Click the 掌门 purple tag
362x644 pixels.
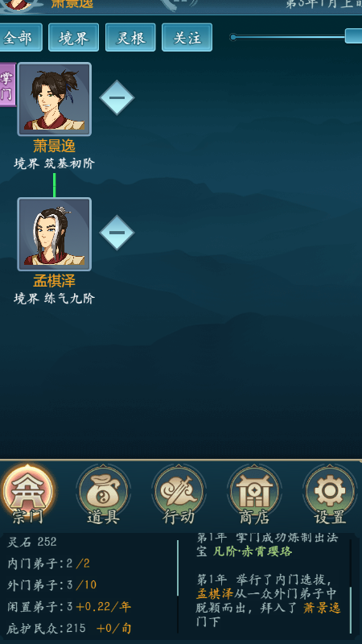tap(7, 85)
